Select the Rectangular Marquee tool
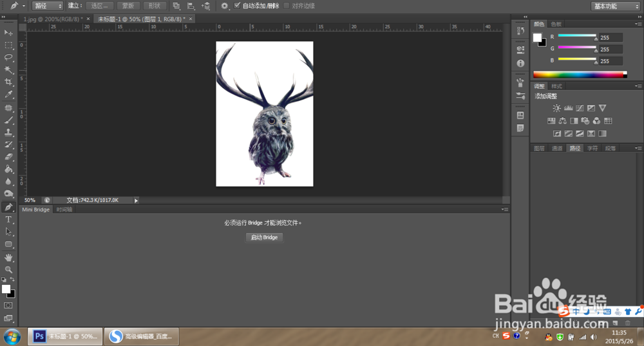Screen dimensions: 644x346 click(x=8, y=45)
